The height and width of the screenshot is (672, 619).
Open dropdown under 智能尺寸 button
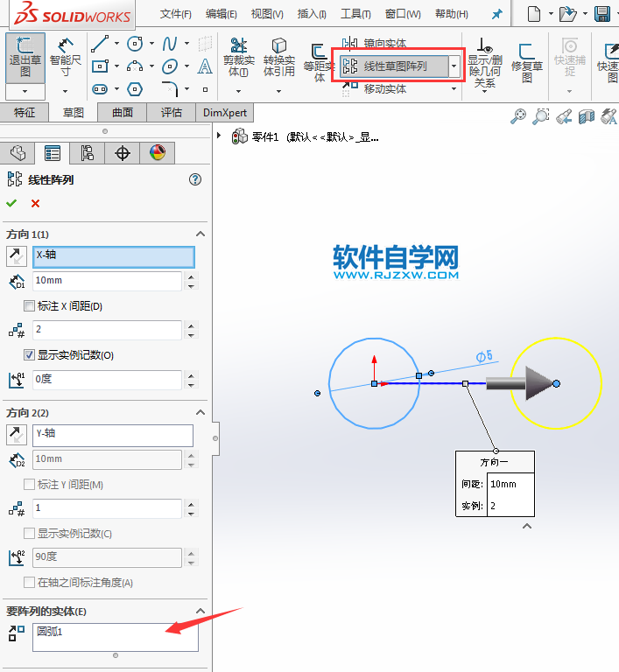65,91
